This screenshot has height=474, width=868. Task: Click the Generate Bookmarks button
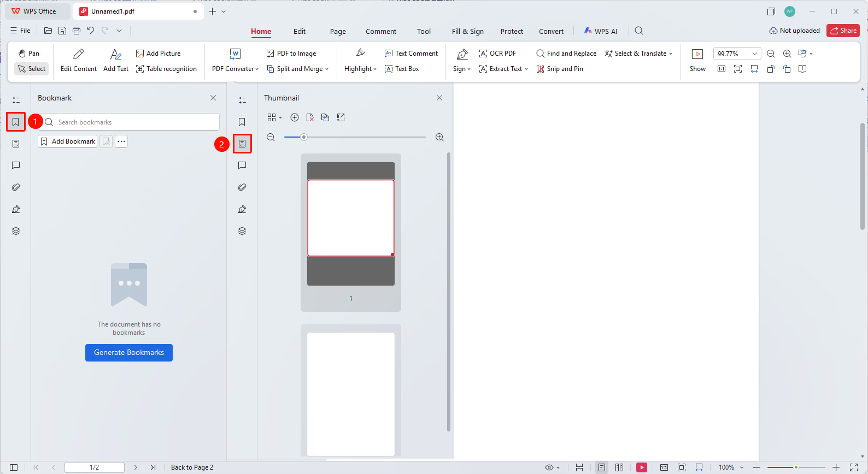(x=129, y=353)
